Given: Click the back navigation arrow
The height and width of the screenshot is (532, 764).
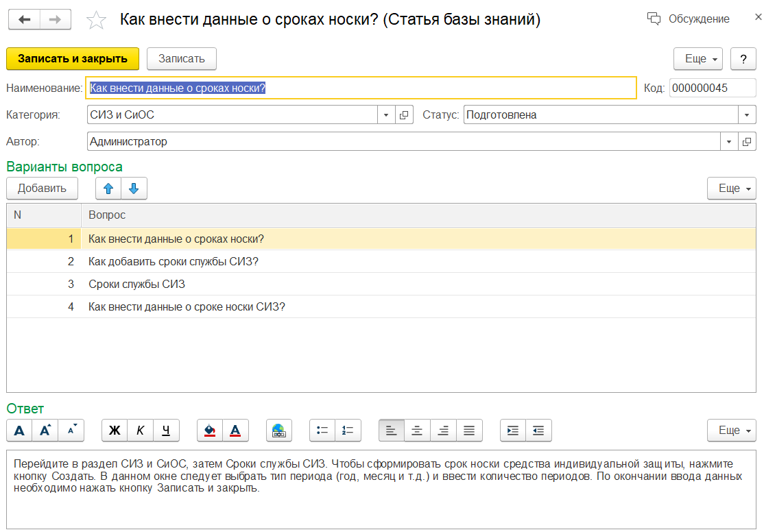Looking at the screenshot, I should point(23,20).
